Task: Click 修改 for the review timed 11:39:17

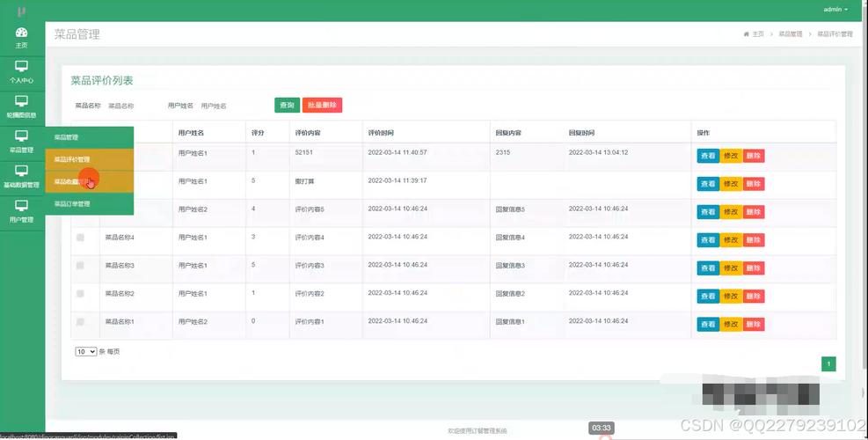Action: 731,184
